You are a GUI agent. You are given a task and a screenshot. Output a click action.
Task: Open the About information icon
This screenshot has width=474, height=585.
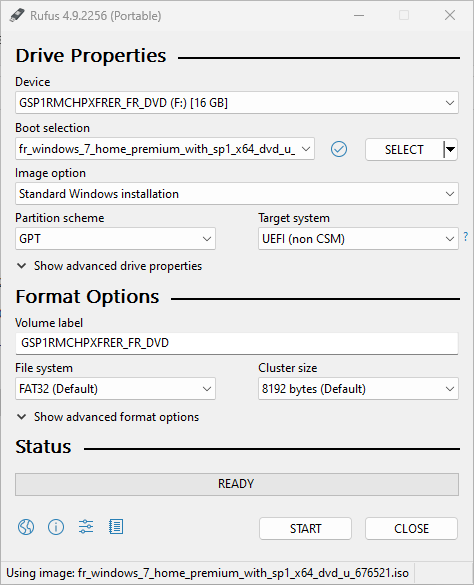56,527
